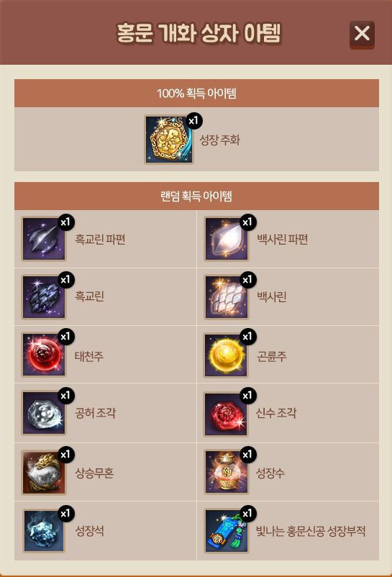Image resolution: width=392 pixels, height=577 pixels.
Task: Click the 태천주 item name text
Action: pyautogui.click(x=89, y=356)
